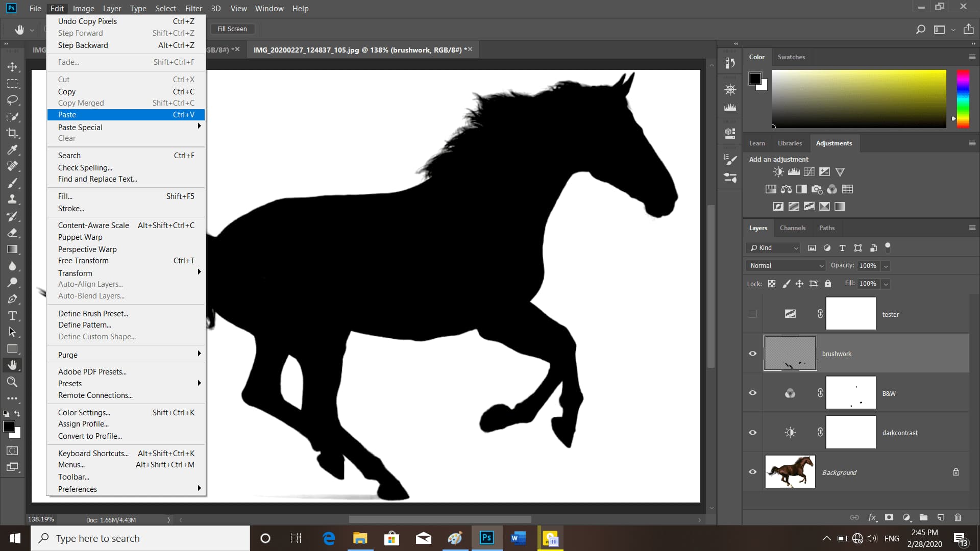Image resolution: width=980 pixels, height=551 pixels.
Task: Hide the brushwork layer
Action: click(x=752, y=354)
